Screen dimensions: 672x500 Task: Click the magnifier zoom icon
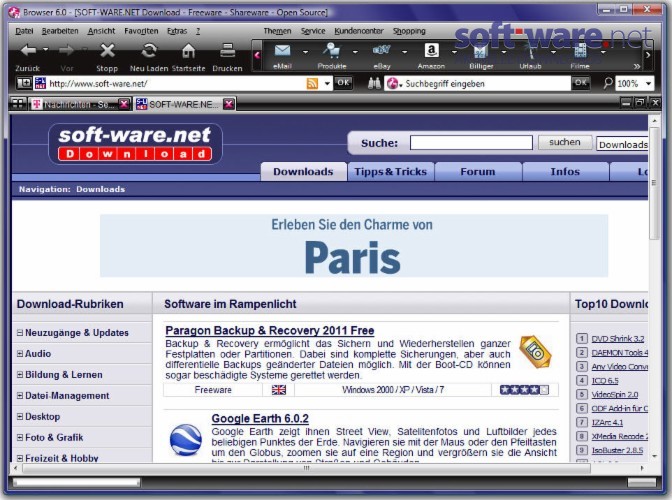coord(608,83)
